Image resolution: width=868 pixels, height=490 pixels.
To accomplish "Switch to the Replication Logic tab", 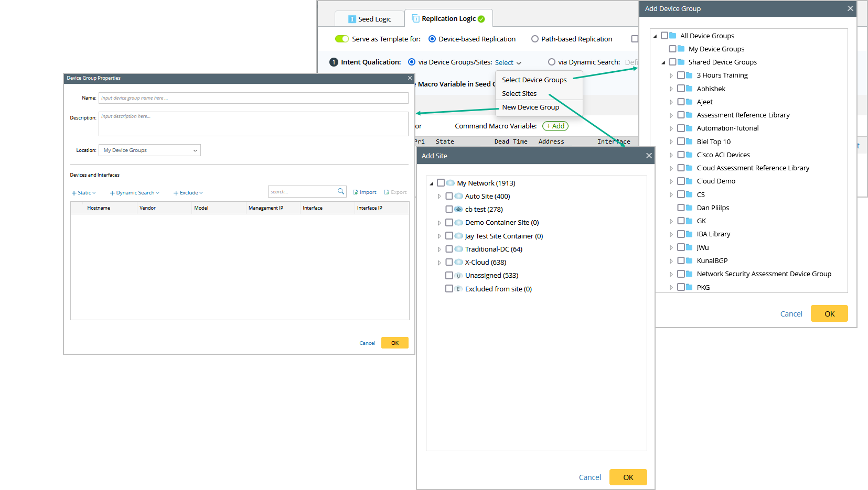I will (448, 18).
